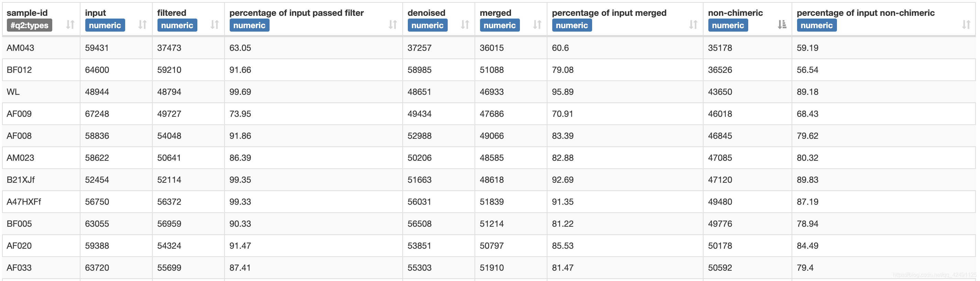This screenshot has height=281, width=980.
Task: Click numeric badge under non-chimeric header
Action: point(728,25)
